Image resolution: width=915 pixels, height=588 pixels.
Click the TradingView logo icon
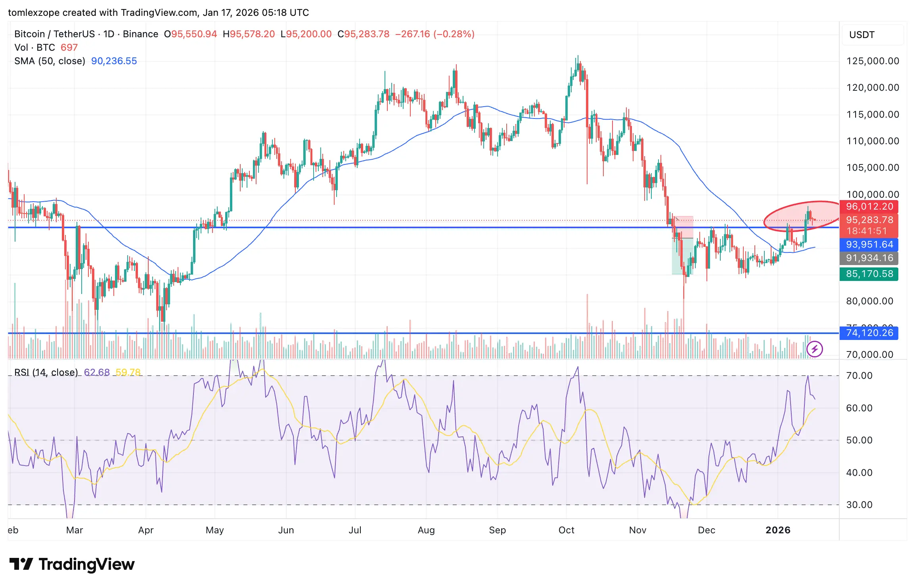tap(21, 564)
